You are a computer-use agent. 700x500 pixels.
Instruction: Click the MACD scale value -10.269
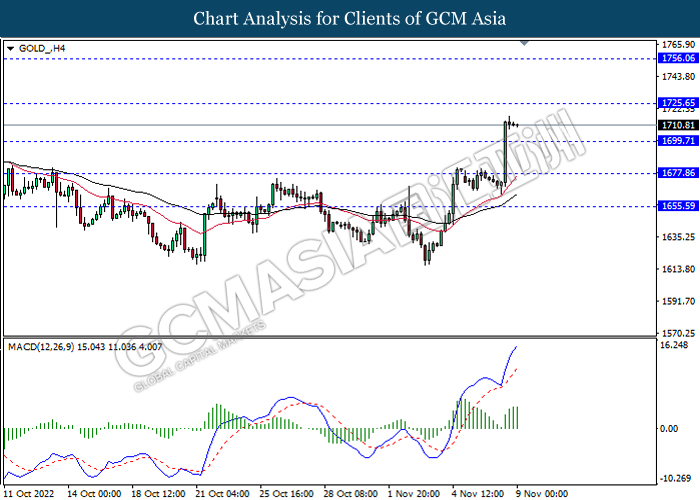pyautogui.click(x=676, y=479)
